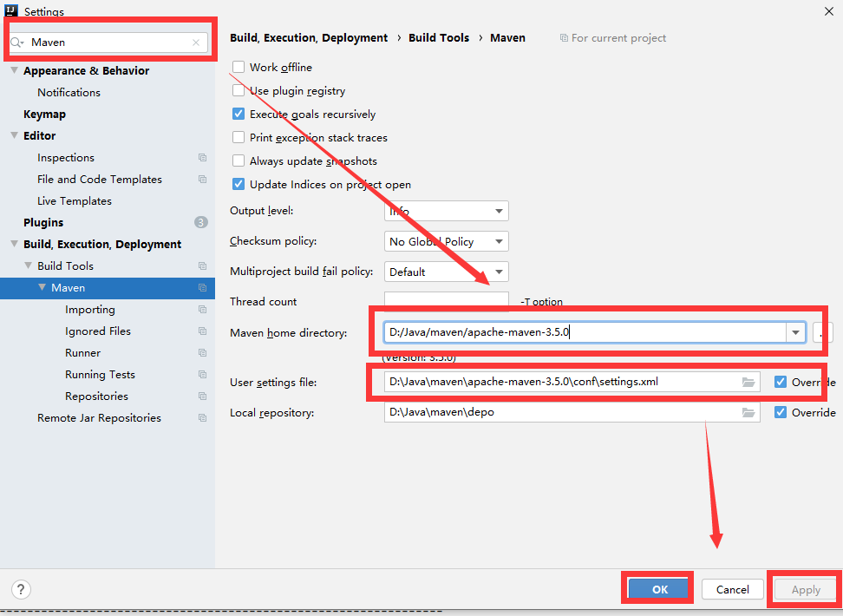Viewport: 843px width, 616px height.
Task: Click the Maven home directory text field
Action: click(585, 332)
